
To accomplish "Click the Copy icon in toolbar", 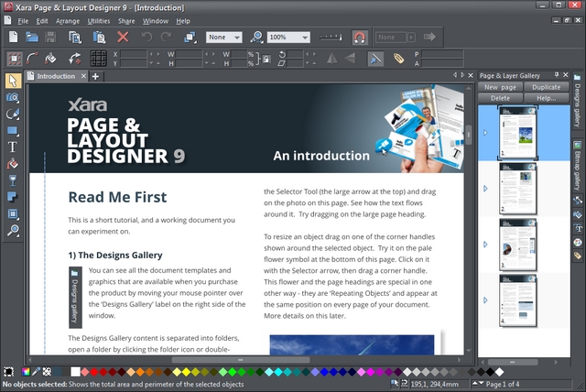I will point(75,37).
